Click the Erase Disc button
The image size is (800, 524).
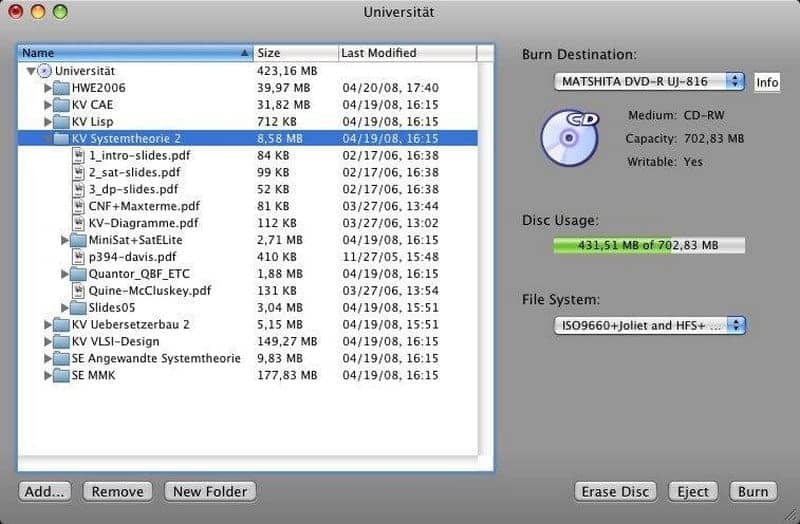click(615, 491)
